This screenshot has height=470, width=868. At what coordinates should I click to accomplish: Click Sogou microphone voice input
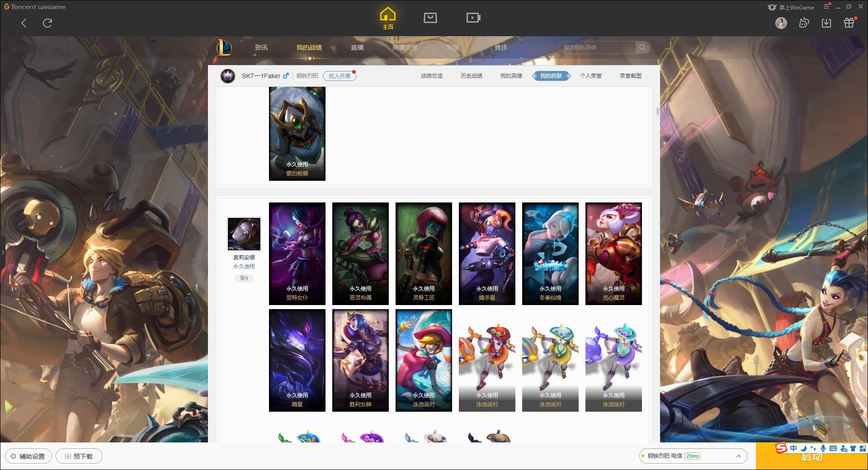pyautogui.click(x=823, y=448)
